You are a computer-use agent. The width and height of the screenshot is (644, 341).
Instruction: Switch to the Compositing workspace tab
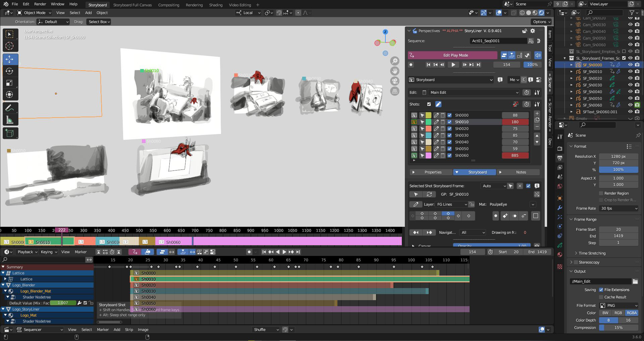pyautogui.click(x=168, y=5)
